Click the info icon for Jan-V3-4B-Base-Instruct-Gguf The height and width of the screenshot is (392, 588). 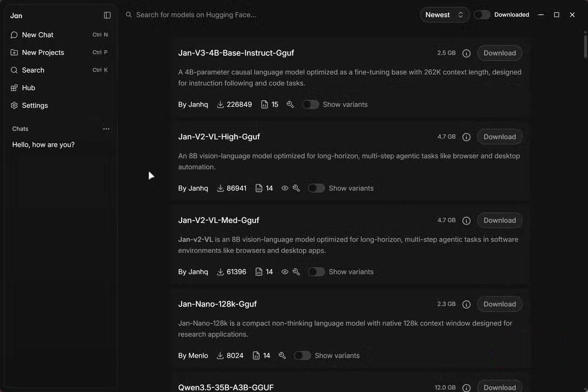(x=466, y=53)
